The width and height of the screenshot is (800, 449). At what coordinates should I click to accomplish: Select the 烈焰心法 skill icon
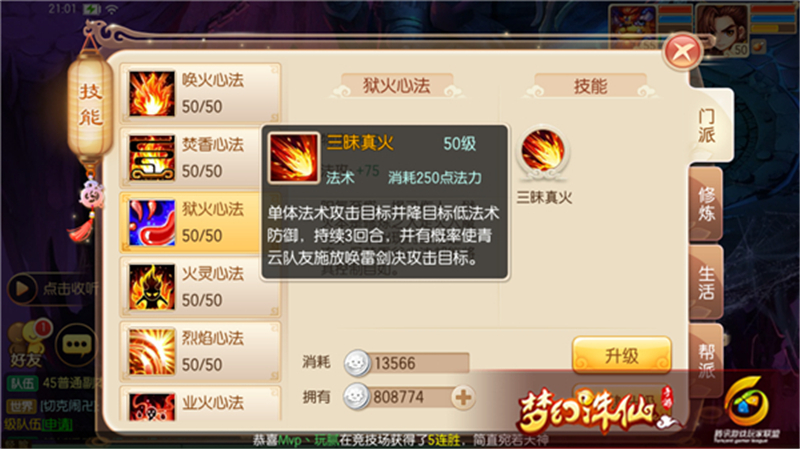[x=152, y=352]
